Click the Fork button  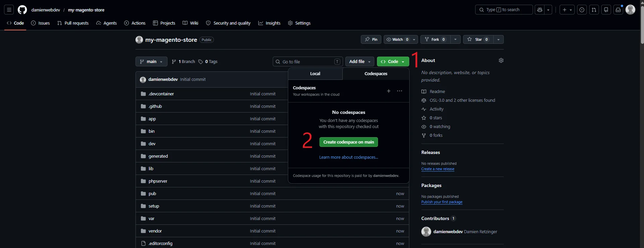point(435,39)
